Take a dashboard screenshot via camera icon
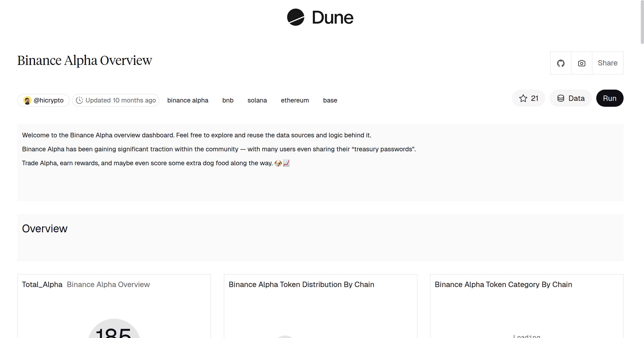The image size is (644, 338). 581,63
